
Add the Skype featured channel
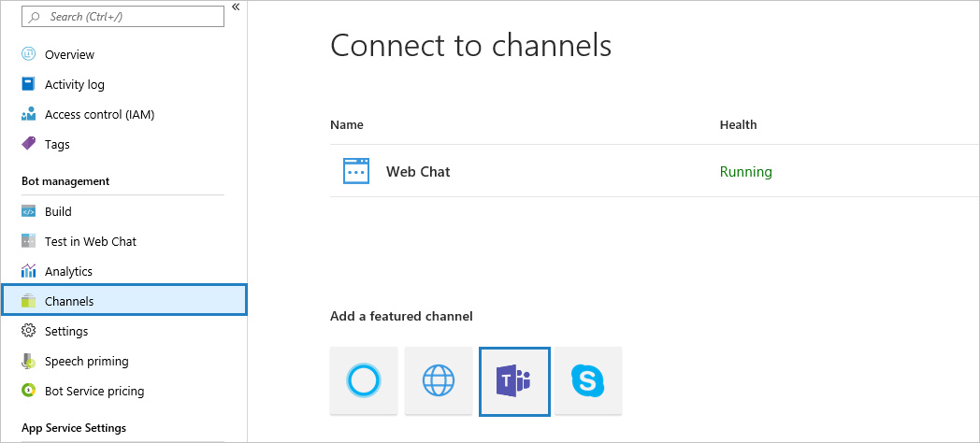tap(588, 380)
